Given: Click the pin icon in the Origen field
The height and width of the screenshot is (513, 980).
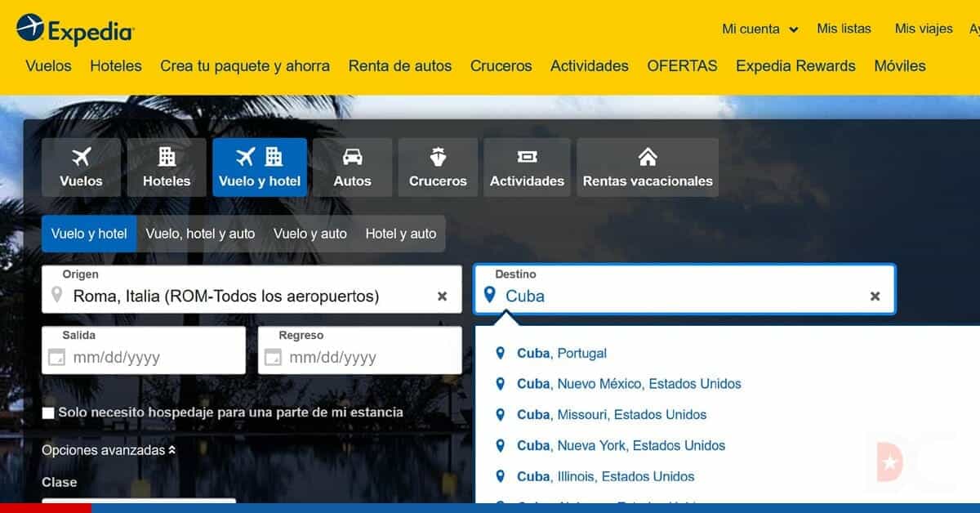Looking at the screenshot, I should tap(56, 295).
